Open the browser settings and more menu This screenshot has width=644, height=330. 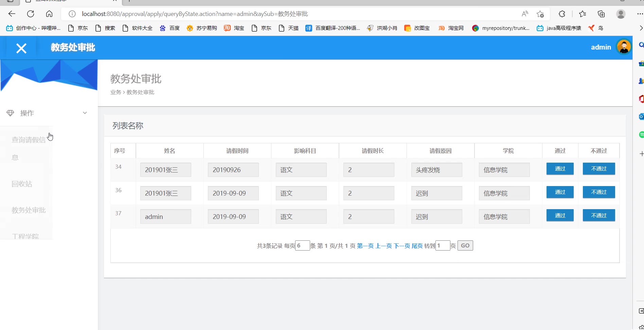640,14
